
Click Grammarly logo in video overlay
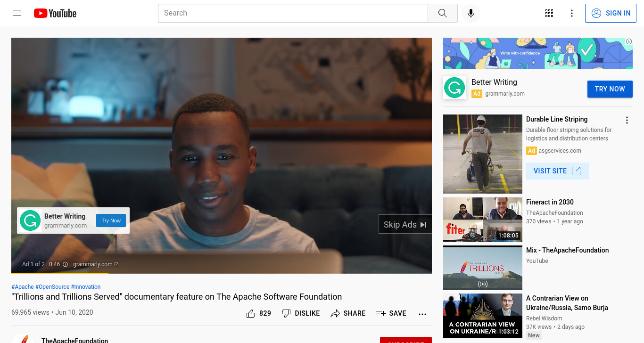(x=30, y=220)
